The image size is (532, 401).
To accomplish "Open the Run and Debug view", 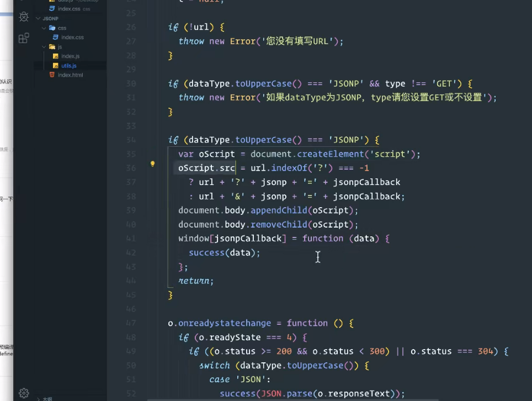I will click(x=23, y=17).
